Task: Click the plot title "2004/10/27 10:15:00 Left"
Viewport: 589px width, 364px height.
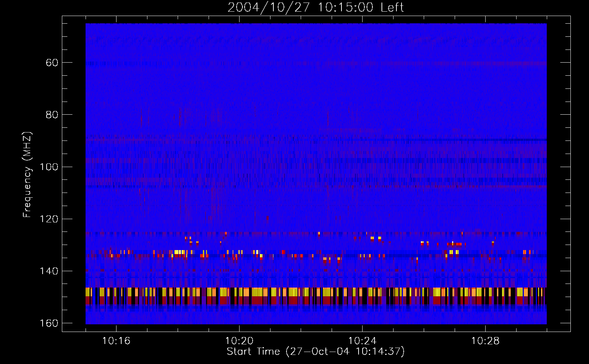Action: [x=316, y=7]
